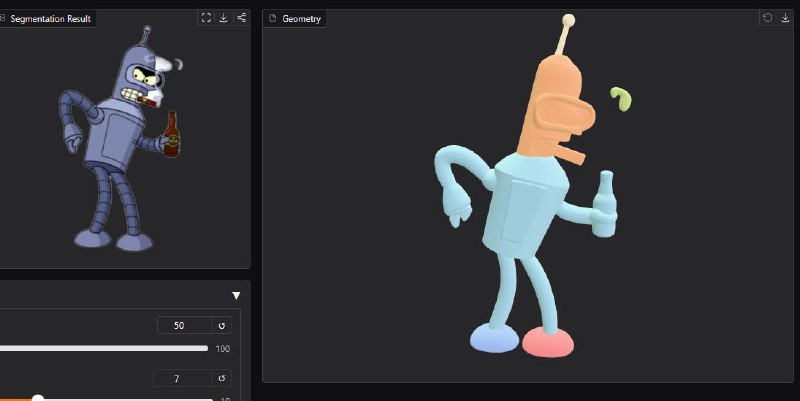The height and width of the screenshot is (401, 800).
Task: Click the segmented Bender image thumbnail
Action: point(121,139)
